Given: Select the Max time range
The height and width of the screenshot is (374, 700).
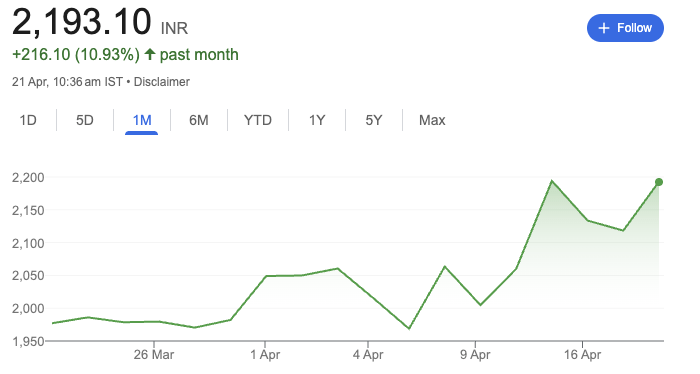Looking at the screenshot, I should click(x=432, y=120).
